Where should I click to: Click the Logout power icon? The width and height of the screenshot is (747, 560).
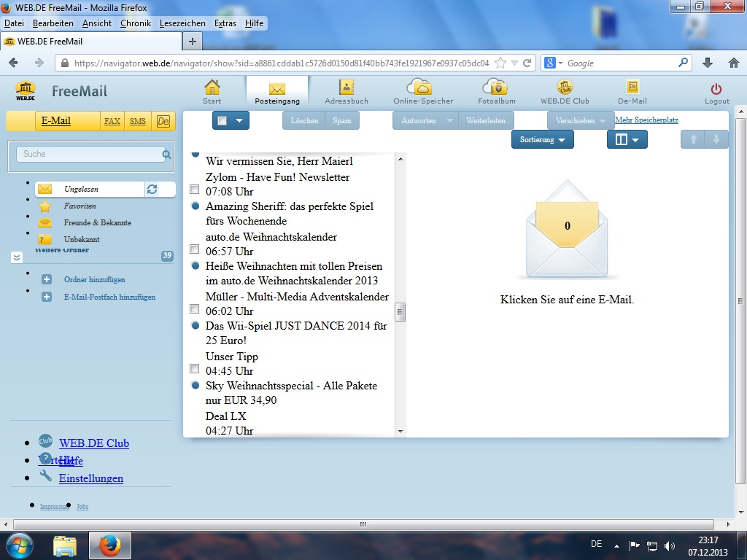[716, 88]
